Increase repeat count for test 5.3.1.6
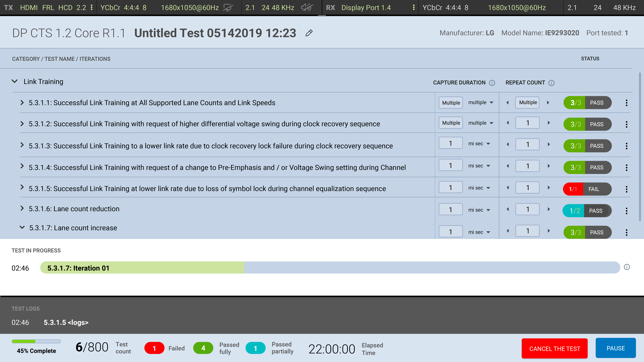Image resolution: width=644 pixels, height=362 pixels. [549, 209]
